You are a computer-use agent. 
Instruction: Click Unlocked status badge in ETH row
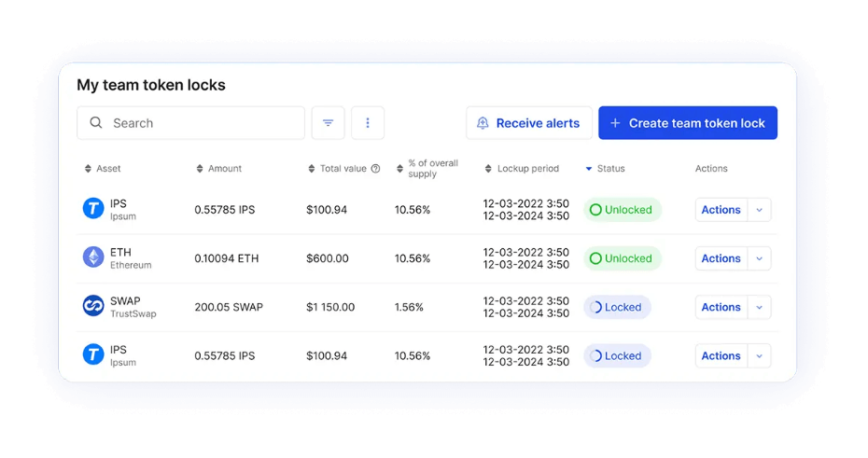click(x=623, y=258)
